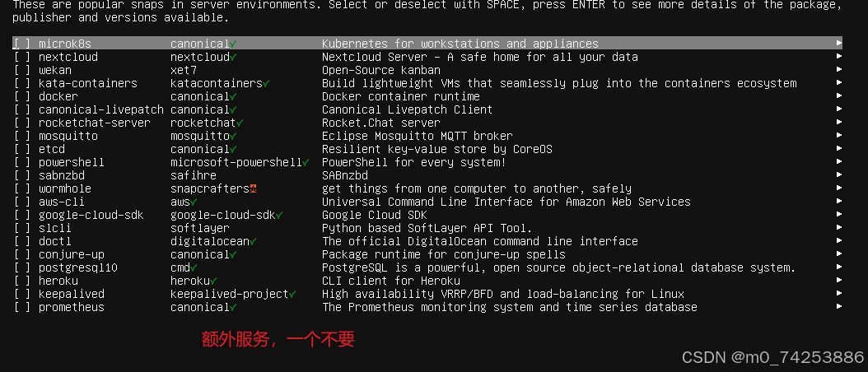Click the star badge beside snapcrafters publisher

tap(253, 188)
